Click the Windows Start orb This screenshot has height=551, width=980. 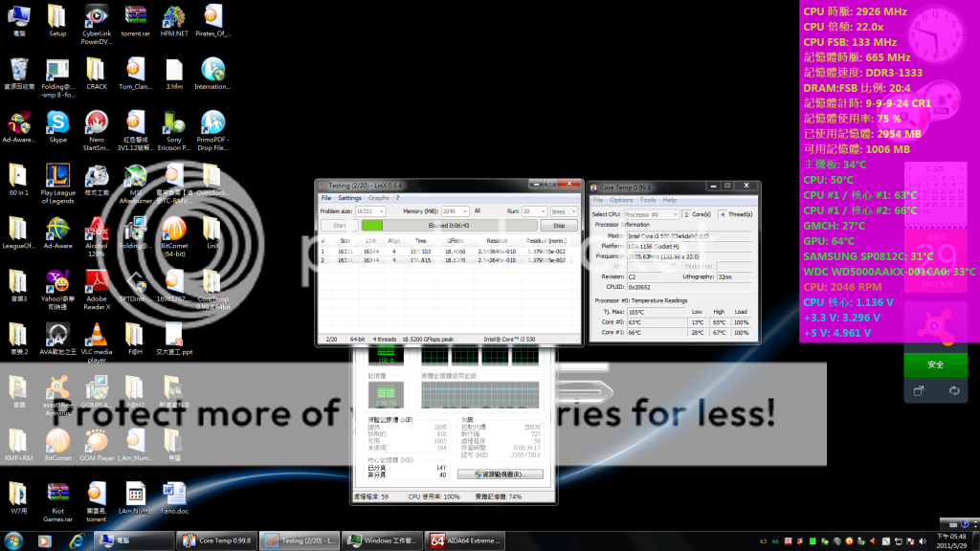(13, 540)
